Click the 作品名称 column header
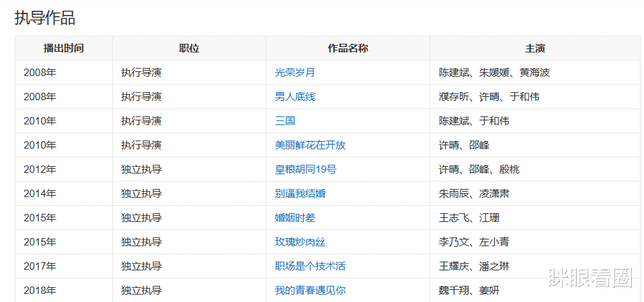The height and width of the screenshot is (302, 644). pyautogui.click(x=348, y=48)
